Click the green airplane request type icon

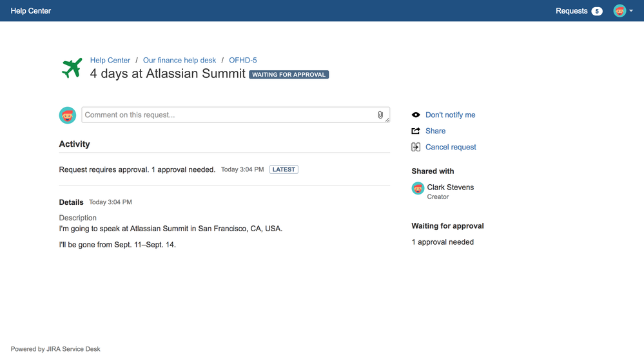(x=72, y=68)
